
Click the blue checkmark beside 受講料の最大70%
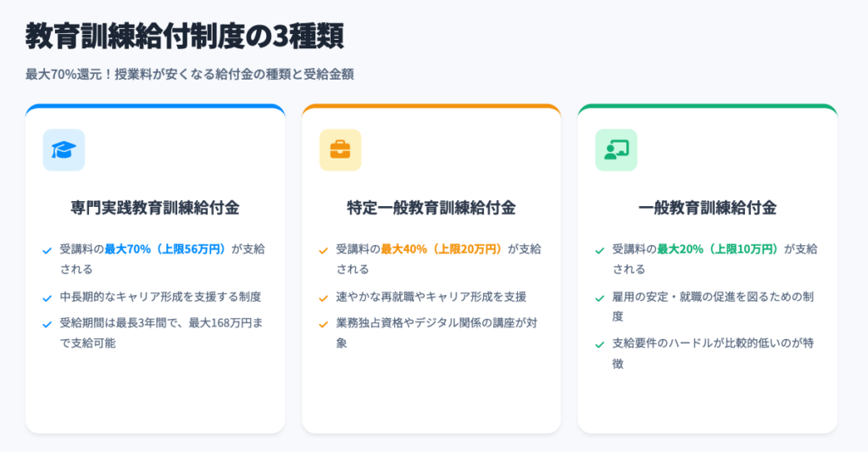(x=47, y=250)
